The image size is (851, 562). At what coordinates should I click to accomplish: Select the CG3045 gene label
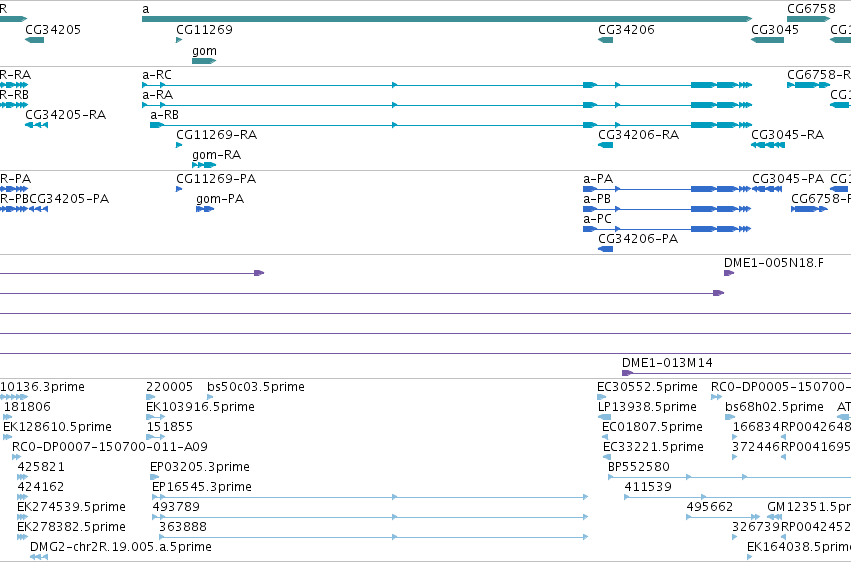pyautogui.click(x=775, y=29)
